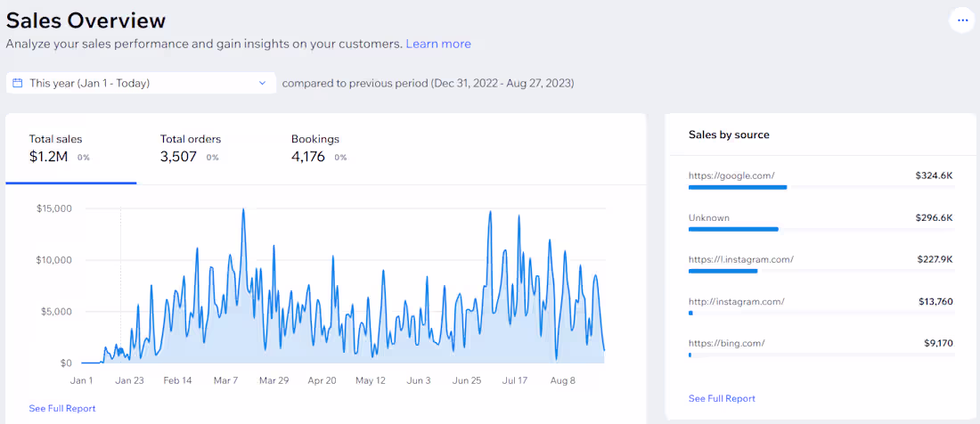980x424 pixels.
Task: Switch to the Total sales tab
Action: click(71, 150)
